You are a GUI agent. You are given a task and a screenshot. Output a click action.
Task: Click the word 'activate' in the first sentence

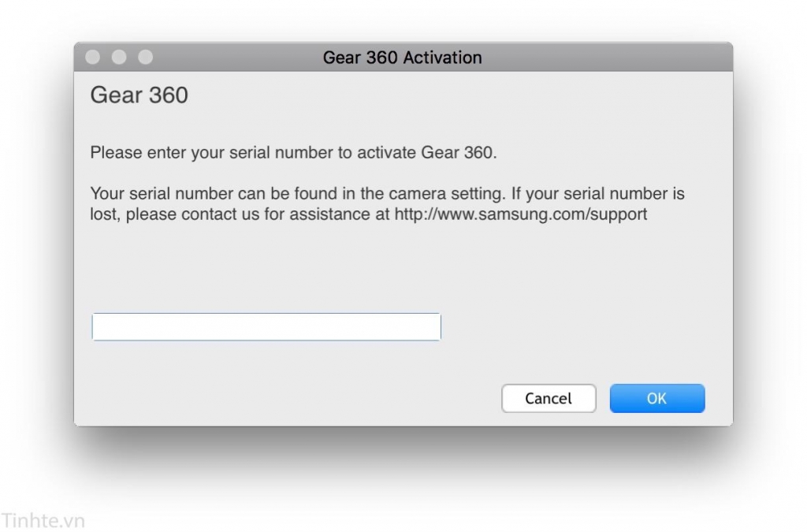[386, 153]
